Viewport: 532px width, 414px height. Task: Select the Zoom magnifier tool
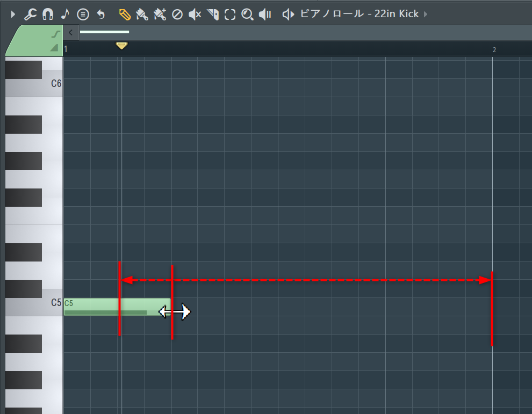click(x=247, y=14)
